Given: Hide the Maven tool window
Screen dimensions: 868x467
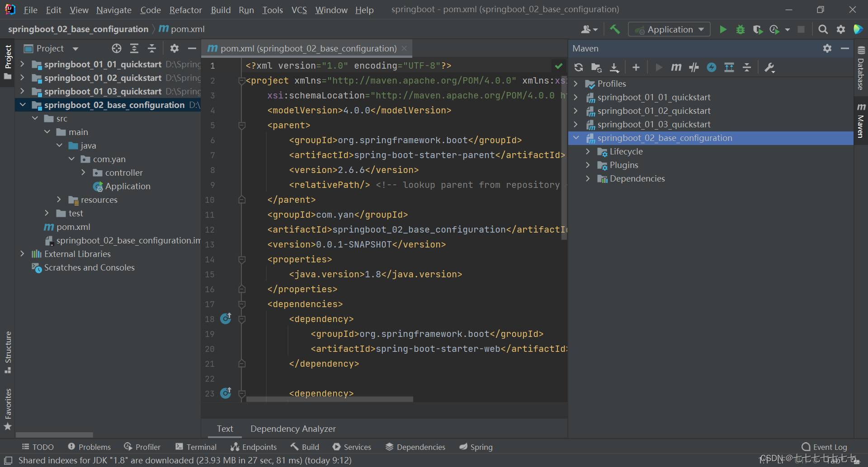Looking at the screenshot, I should tap(845, 48).
